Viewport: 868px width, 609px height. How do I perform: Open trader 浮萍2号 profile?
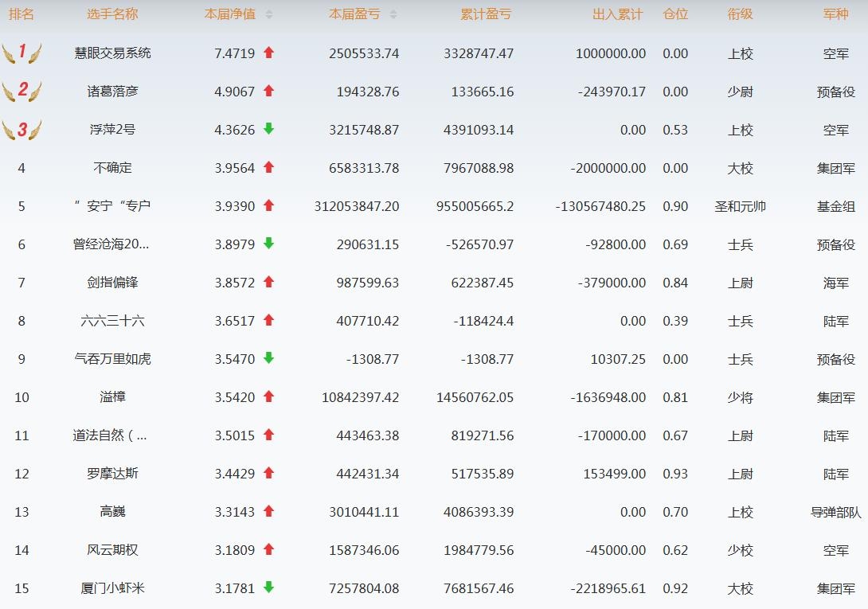[112, 130]
